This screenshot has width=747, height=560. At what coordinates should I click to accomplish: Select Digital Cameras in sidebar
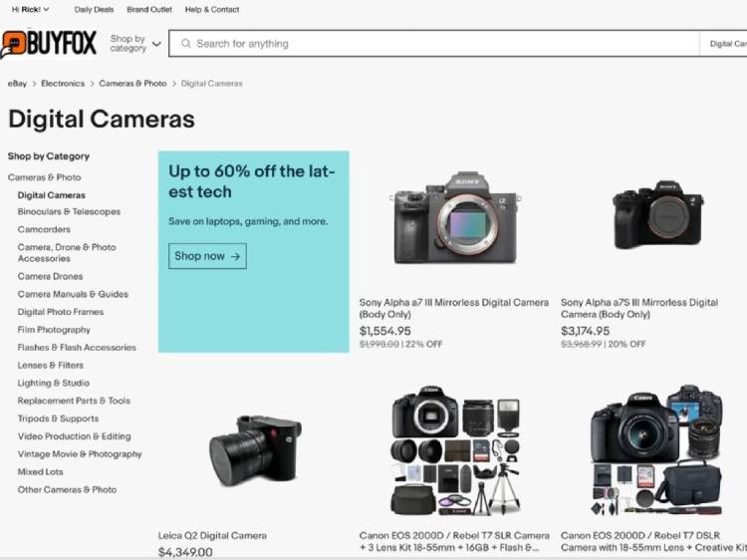(52, 195)
